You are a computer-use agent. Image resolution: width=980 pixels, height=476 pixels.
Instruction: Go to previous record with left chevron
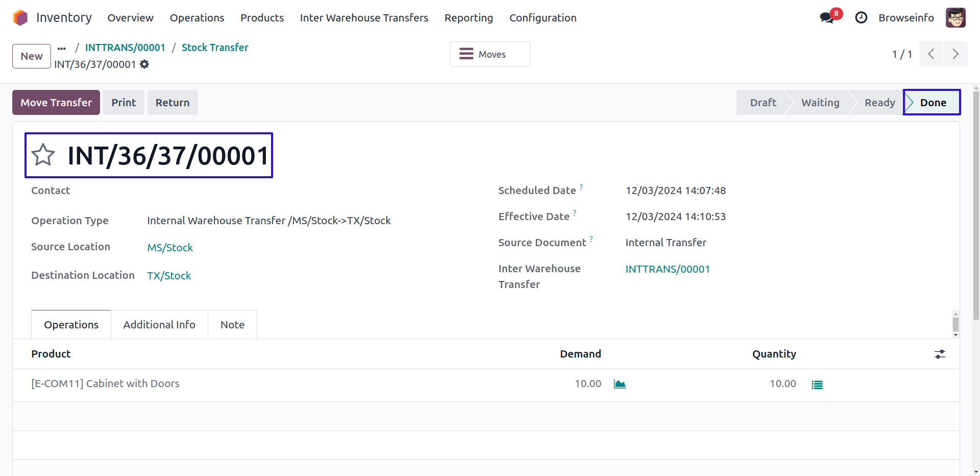point(931,54)
